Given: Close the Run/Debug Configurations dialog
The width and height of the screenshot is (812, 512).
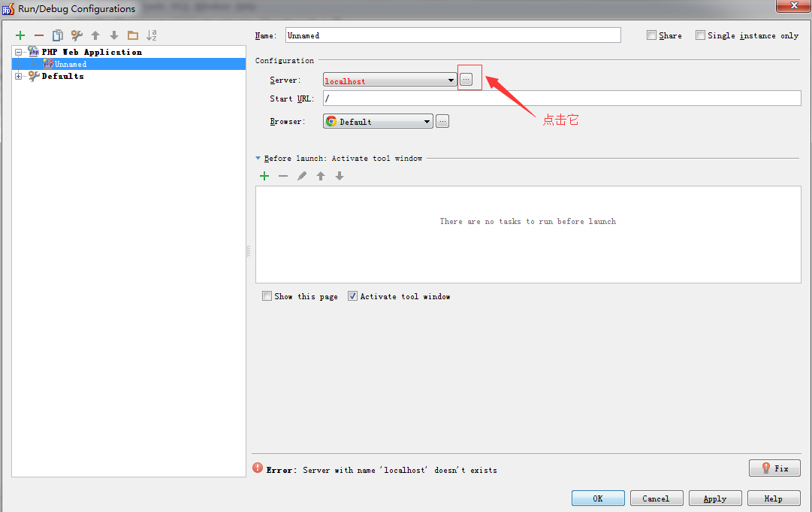Looking at the screenshot, I should [x=793, y=5].
